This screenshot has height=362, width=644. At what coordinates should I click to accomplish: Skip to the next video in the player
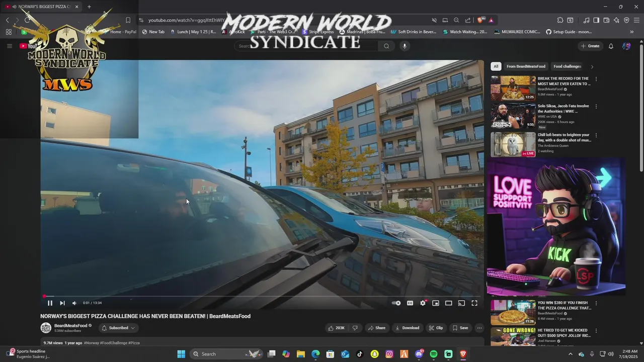click(62, 303)
